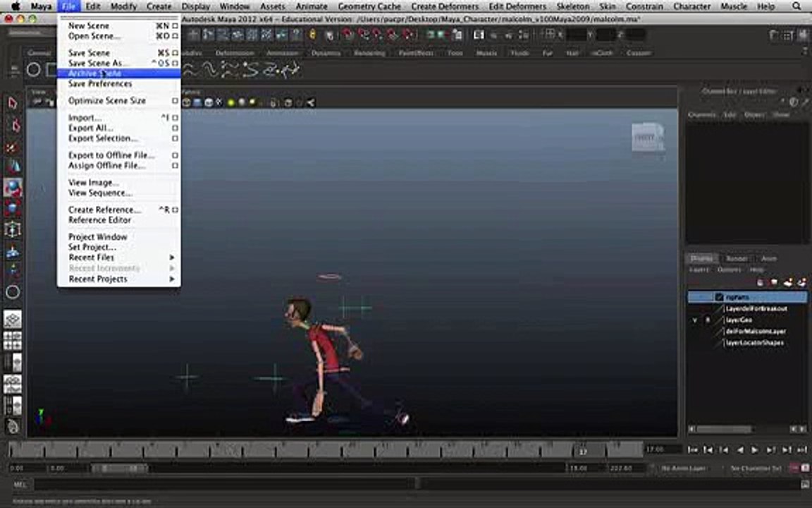Click the circle curve shelf icon
Viewport: 812px width, 508px height.
click(x=34, y=69)
